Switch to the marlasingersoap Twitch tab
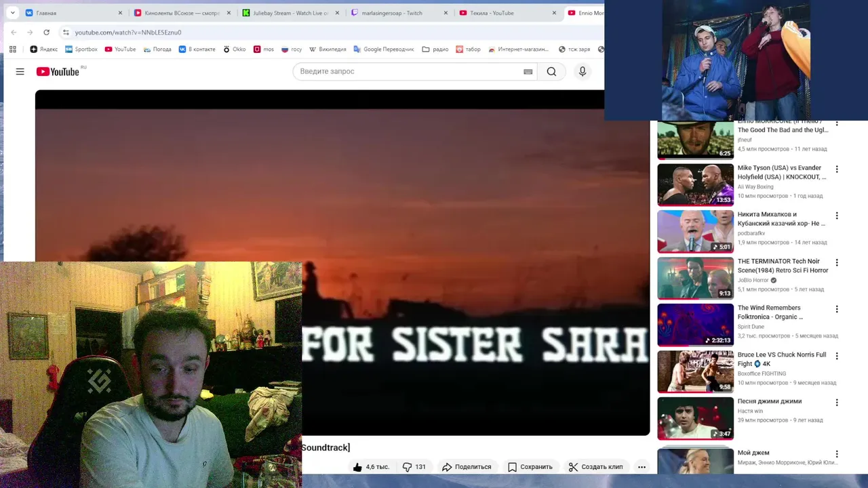This screenshot has height=488, width=868. pyautogui.click(x=399, y=13)
